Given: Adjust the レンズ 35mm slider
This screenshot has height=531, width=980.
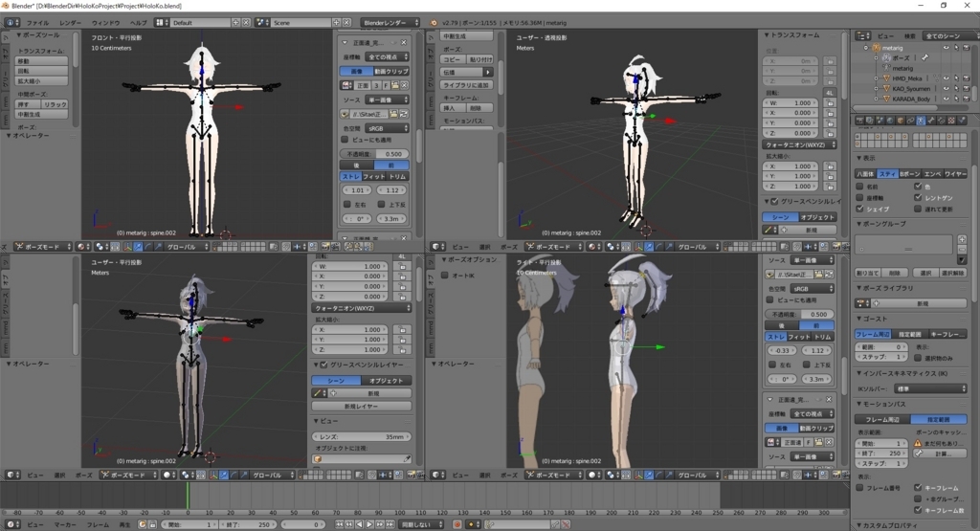Looking at the screenshot, I should click(x=362, y=436).
